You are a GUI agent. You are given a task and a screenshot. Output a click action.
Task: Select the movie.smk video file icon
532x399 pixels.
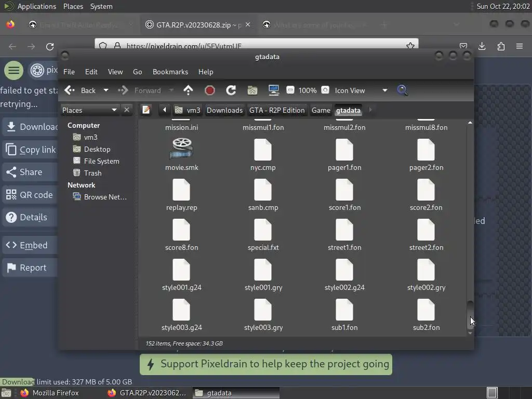(181, 148)
